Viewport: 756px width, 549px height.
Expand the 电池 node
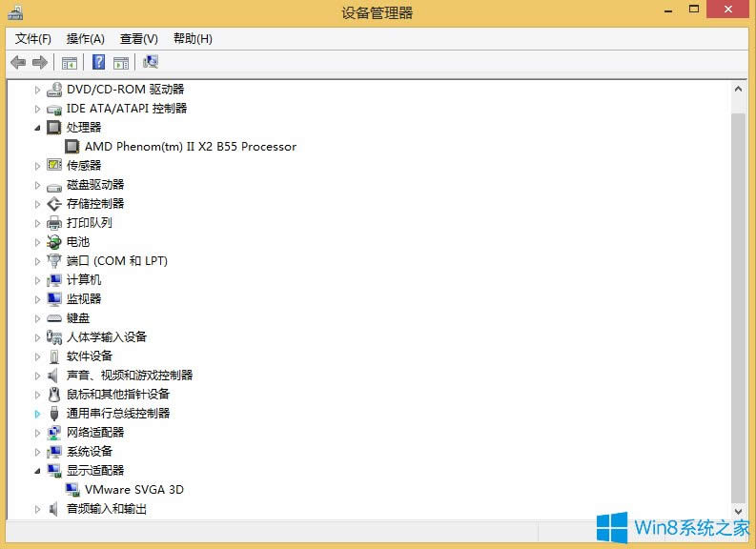tap(37, 242)
